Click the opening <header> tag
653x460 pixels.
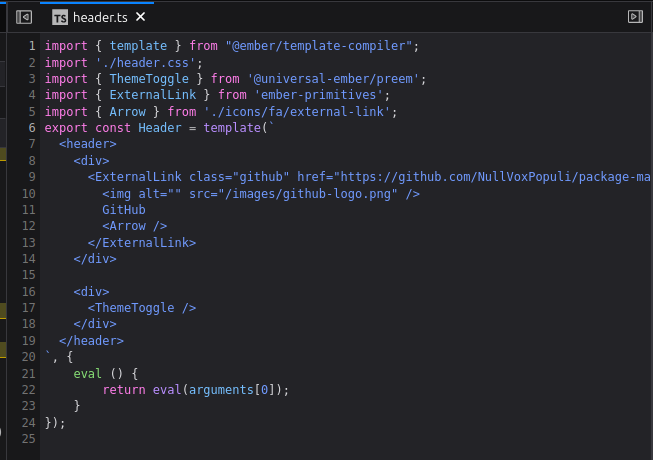coord(87,144)
